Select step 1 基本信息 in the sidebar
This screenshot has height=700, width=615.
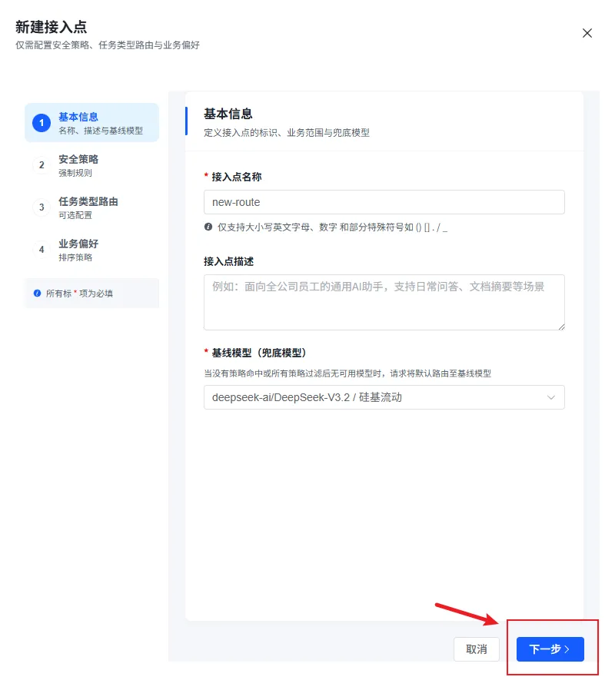(x=92, y=123)
